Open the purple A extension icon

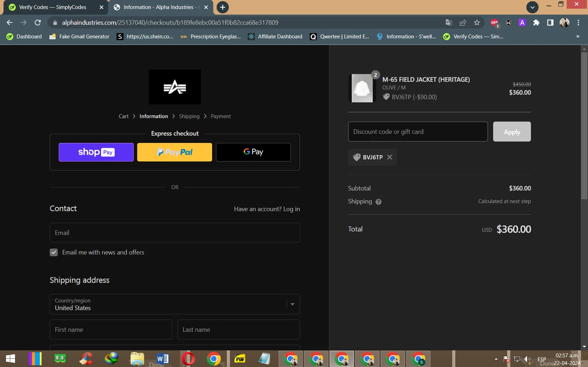coord(522,23)
